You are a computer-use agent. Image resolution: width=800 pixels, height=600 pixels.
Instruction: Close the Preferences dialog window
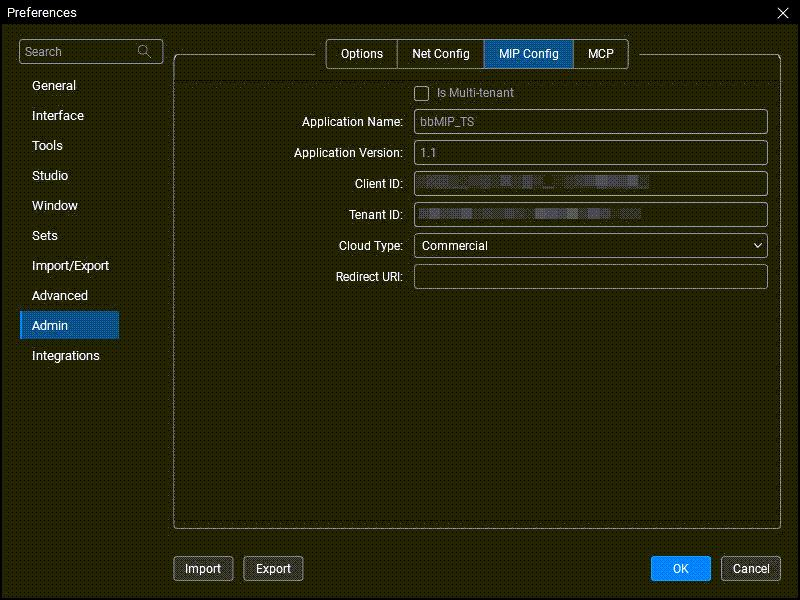(x=782, y=13)
